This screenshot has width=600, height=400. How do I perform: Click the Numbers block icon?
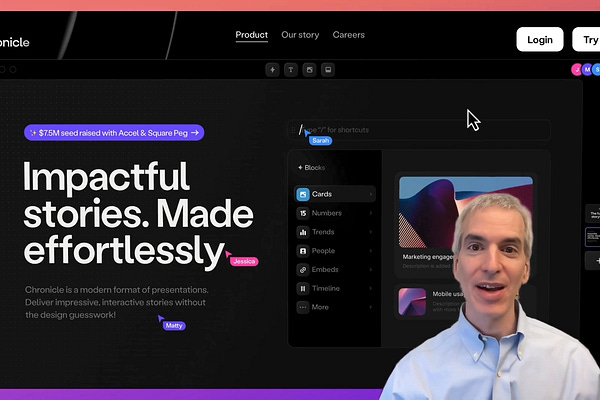pyautogui.click(x=303, y=213)
